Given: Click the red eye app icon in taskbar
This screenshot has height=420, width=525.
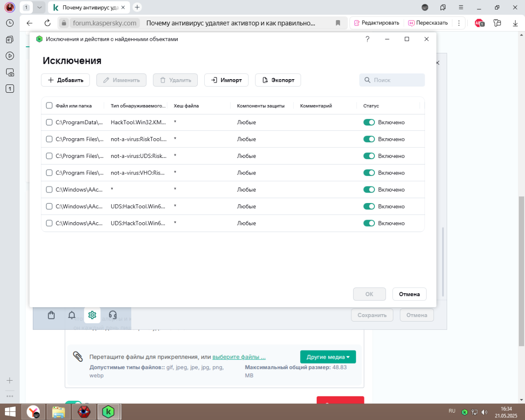Looking at the screenshot, I should (84, 412).
